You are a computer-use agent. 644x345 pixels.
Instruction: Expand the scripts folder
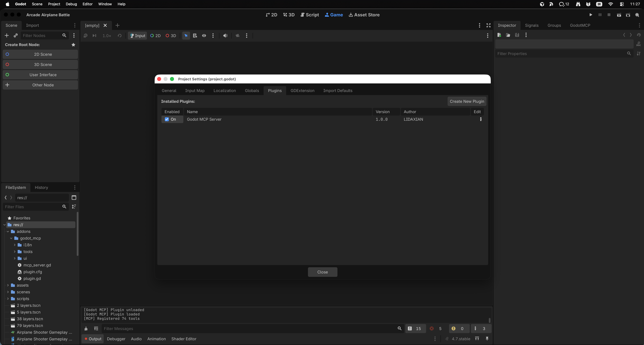(x=8, y=299)
